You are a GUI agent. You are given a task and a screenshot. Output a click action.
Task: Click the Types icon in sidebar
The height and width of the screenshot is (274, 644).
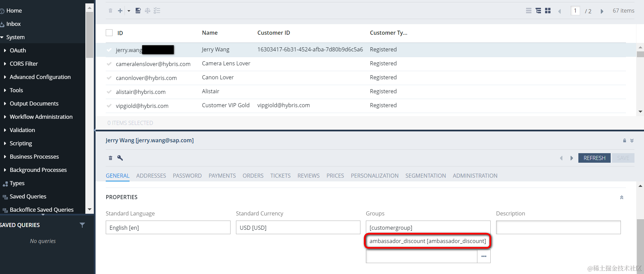[x=5, y=184]
